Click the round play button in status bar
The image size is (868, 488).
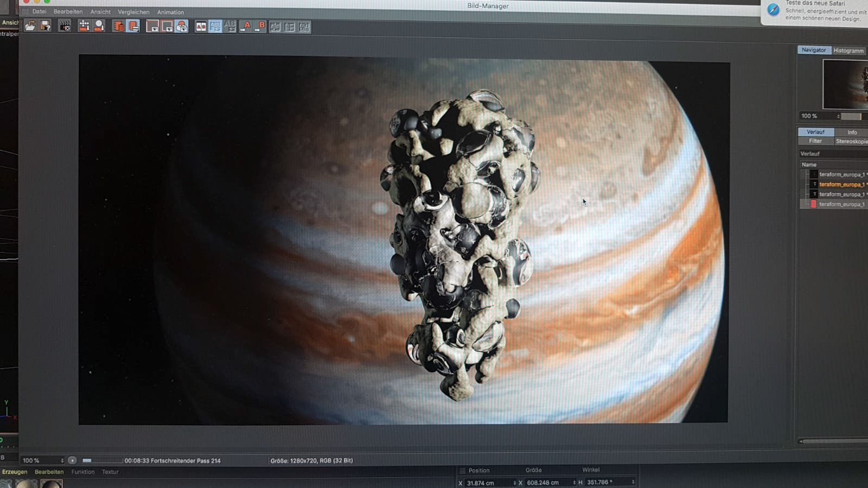click(x=72, y=460)
